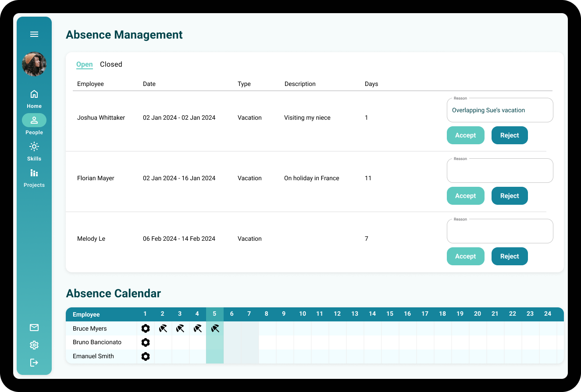Click the Date column header
Viewport: 581px width, 392px height.
click(x=149, y=84)
